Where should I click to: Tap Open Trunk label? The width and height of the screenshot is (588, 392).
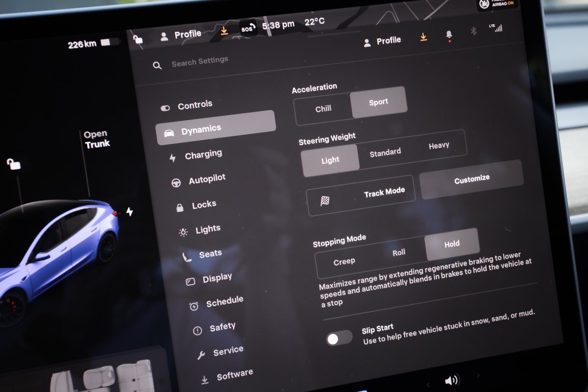[x=97, y=139]
